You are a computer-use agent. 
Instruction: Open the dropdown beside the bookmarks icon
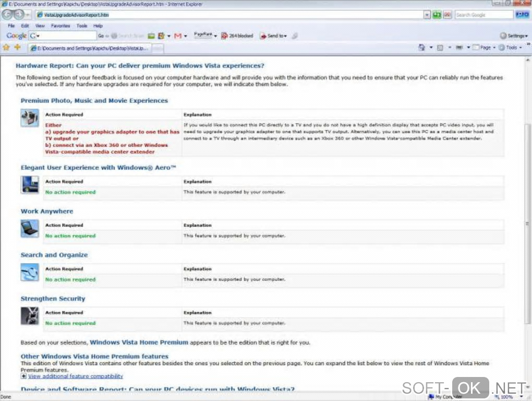tap(168, 36)
